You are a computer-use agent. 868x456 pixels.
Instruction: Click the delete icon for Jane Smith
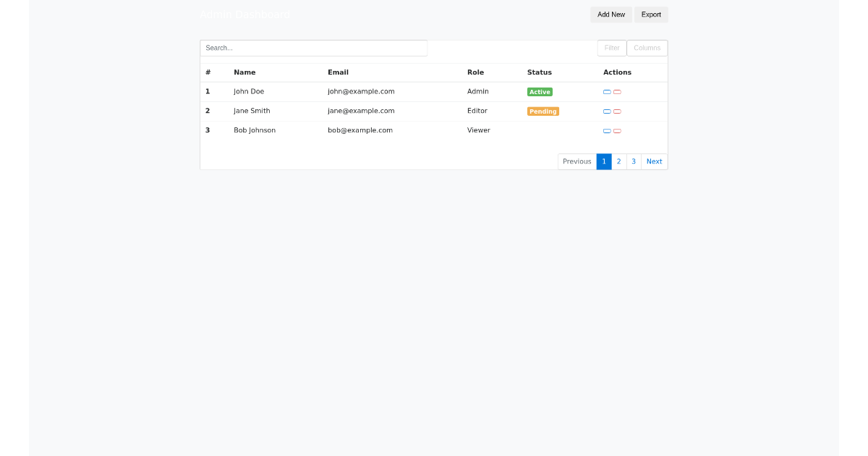coord(616,111)
